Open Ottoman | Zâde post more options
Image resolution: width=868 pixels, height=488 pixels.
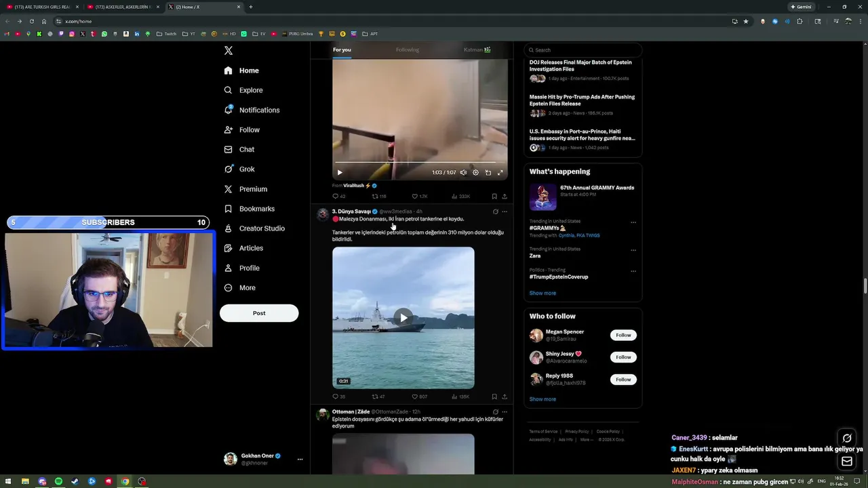(x=505, y=411)
